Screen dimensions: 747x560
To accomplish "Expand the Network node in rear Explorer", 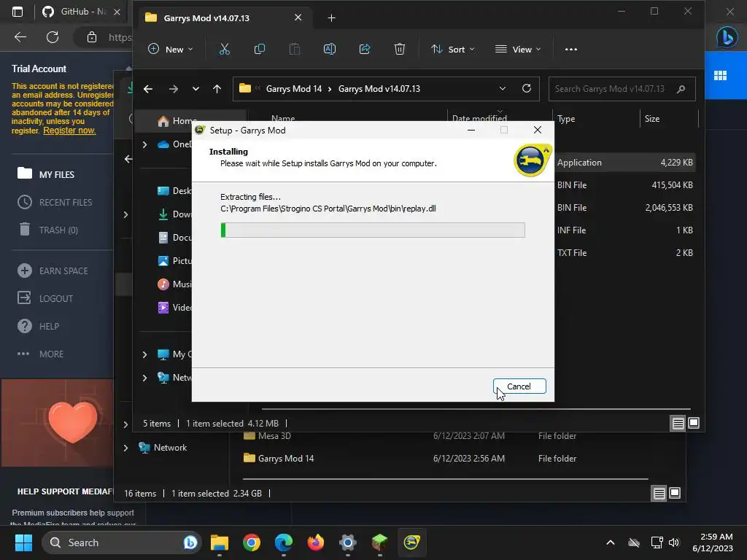I will tap(125, 448).
